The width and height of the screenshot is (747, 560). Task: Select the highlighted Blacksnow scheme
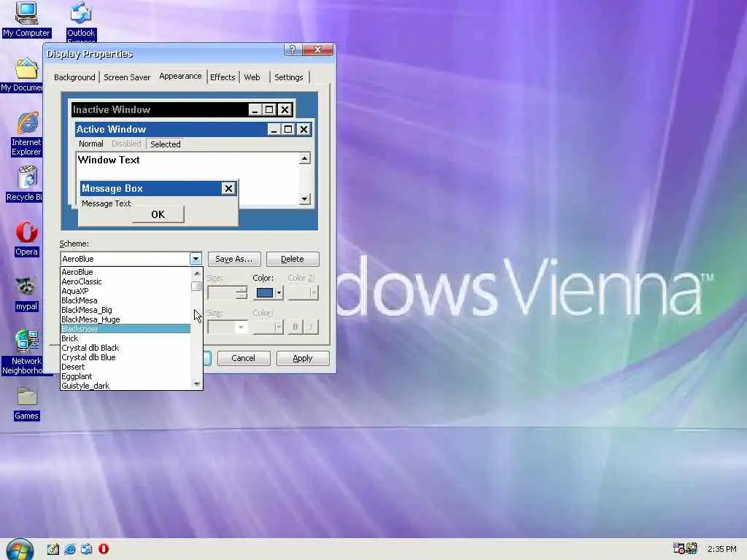pyautogui.click(x=125, y=329)
